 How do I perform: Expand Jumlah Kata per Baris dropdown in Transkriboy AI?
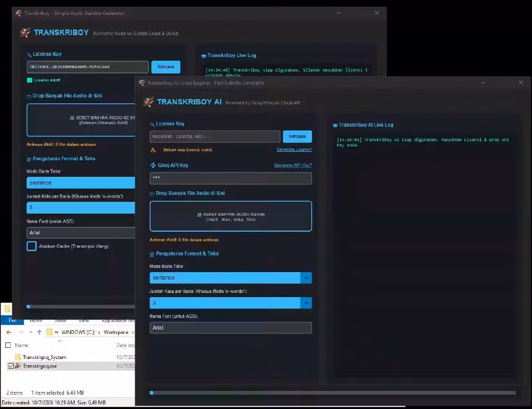[306, 303]
